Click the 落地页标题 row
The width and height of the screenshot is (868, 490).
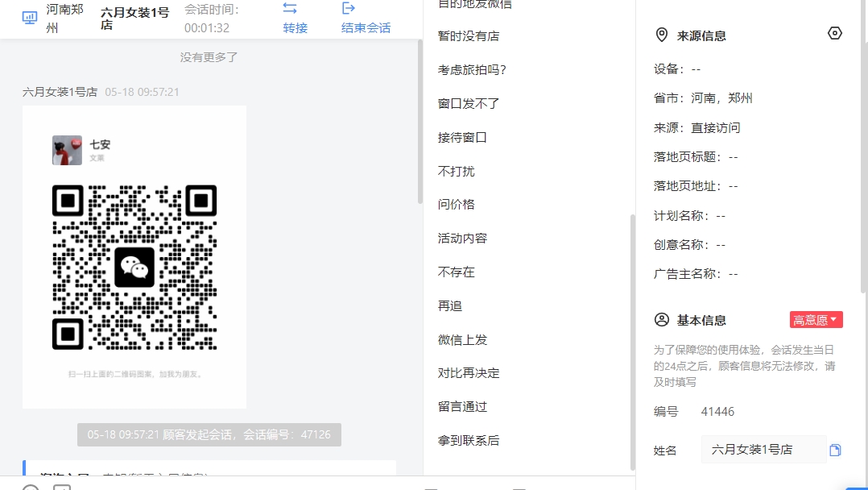point(696,157)
